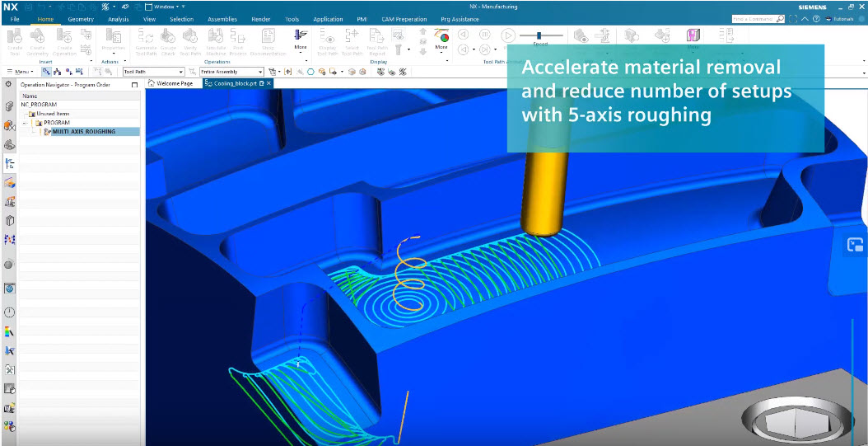Open the Roles icon at sidebar bottom
The height and width of the screenshot is (446, 868).
click(9, 426)
